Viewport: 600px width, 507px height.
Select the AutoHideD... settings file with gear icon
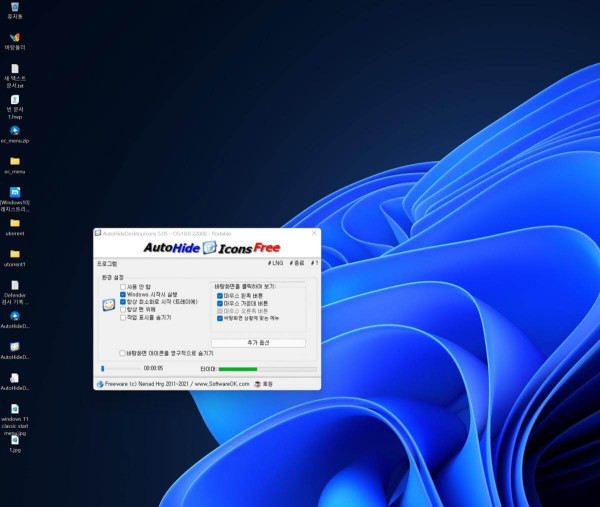[x=15, y=378]
